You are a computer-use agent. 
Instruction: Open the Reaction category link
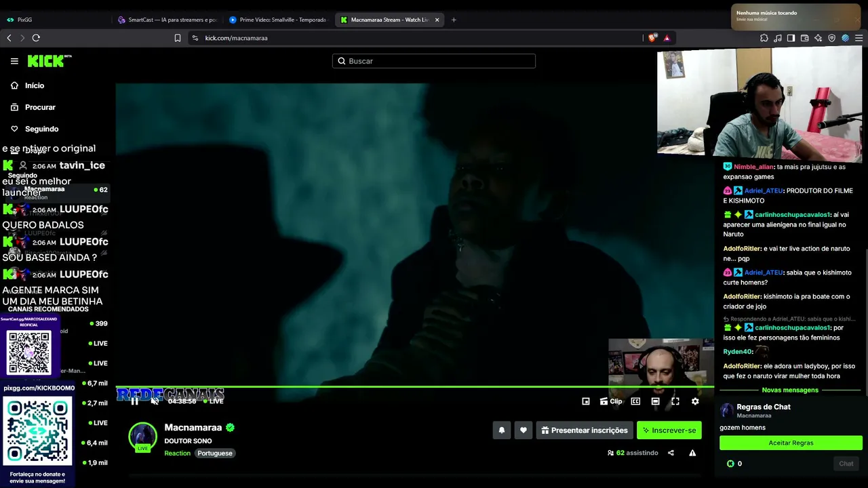click(177, 453)
